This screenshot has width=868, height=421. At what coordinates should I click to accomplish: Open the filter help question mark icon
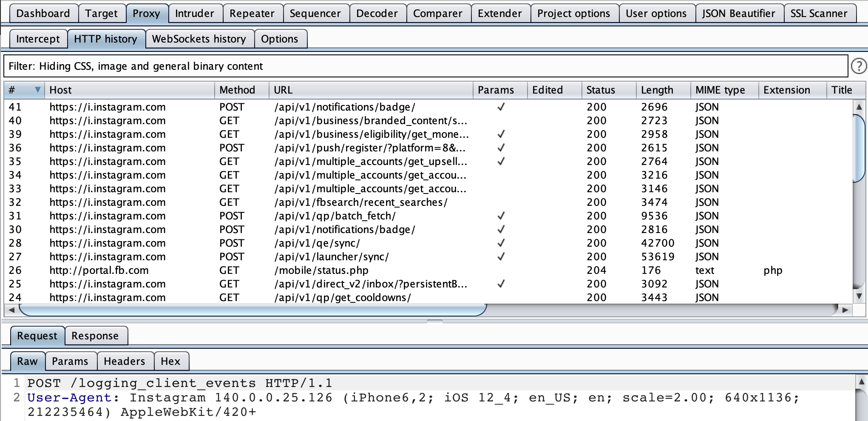(859, 66)
